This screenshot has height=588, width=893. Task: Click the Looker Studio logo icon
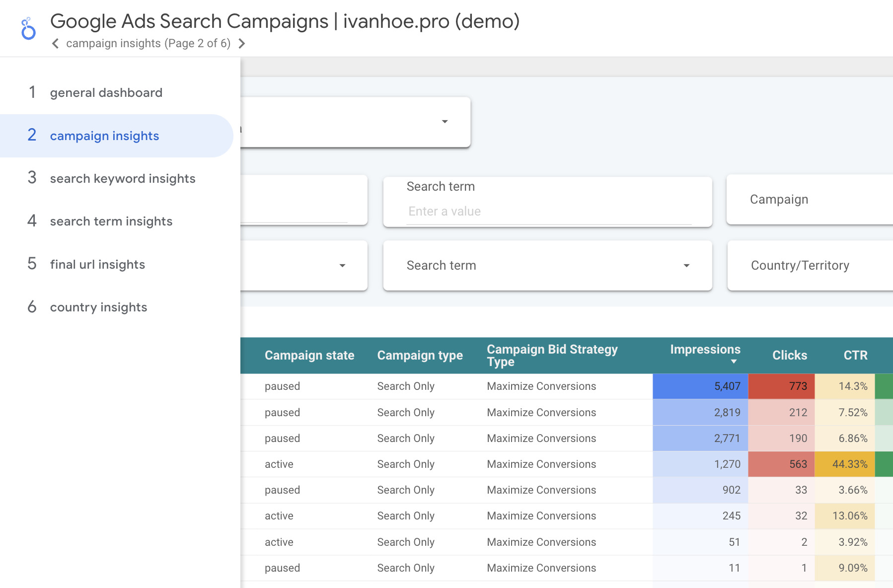click(x=28, y=29)
